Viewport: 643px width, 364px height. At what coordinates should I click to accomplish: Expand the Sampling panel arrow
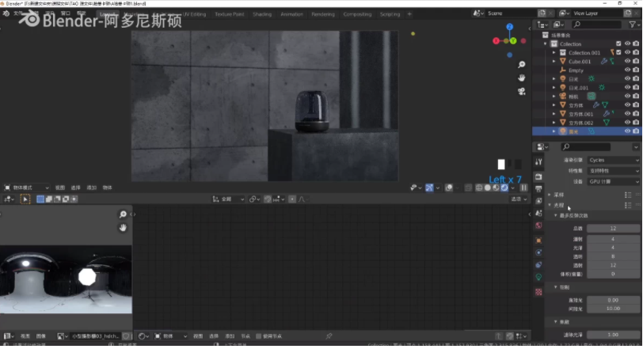click(x=550, y=195)
